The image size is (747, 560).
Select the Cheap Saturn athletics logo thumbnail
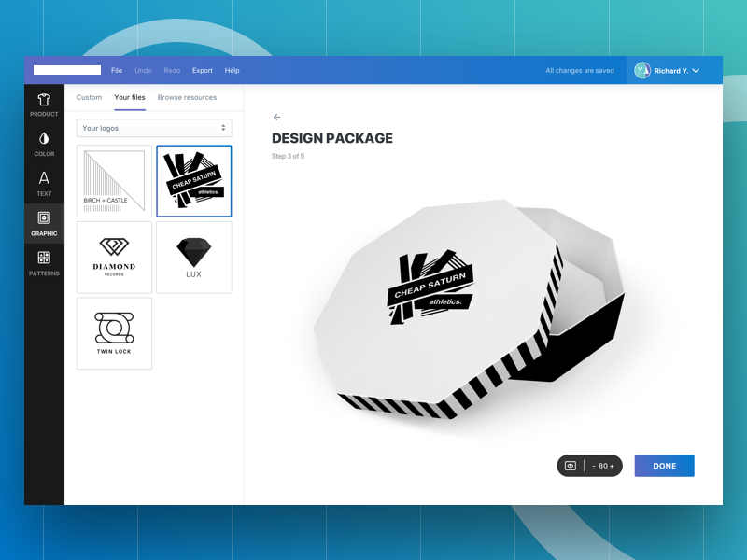pyautogui.click(x=194, y=181)
